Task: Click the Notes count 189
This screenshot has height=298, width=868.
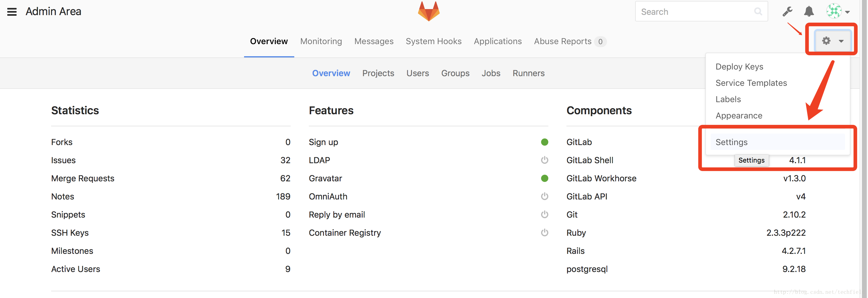Action: [283, 197]
